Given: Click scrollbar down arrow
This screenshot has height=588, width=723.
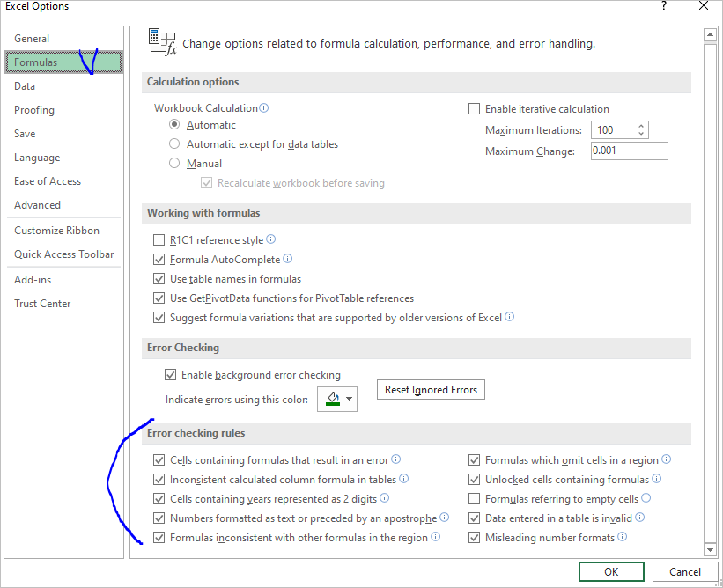Looking at the screenshot, I should click(x=710, y=549).
